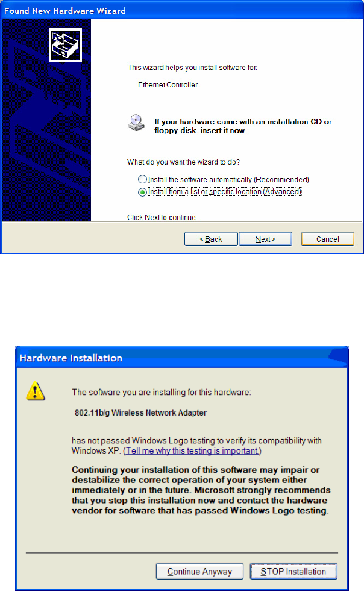Viewport: 364px width, 591px height.
Task: Click the blue wizard sidebar graphic
Action: [46, 121]
